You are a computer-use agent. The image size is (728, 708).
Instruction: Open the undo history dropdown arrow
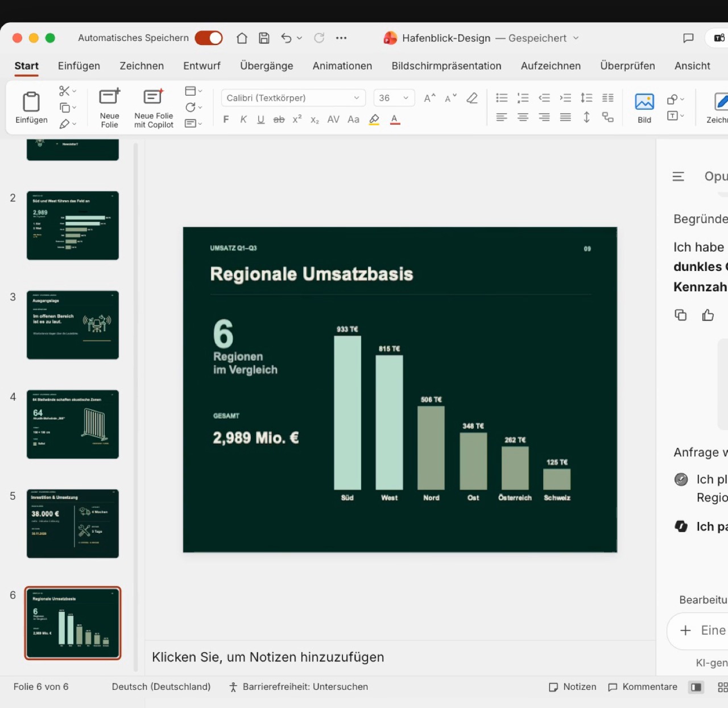pos(299,38)
